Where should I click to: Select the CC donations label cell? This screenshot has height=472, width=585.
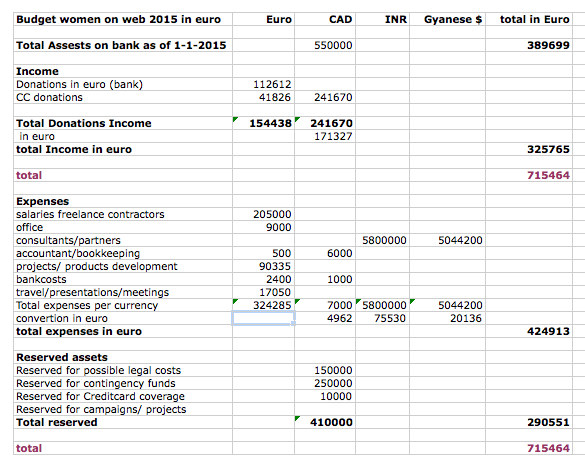(x=123, y=97)
